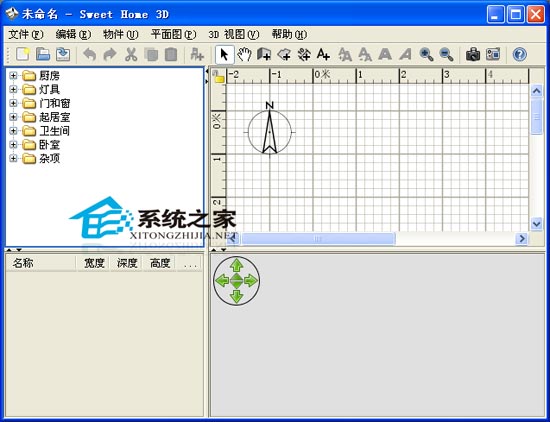Open the 平面图(P) menu
This screenshot has width=550, height=422.
(173, 34)
